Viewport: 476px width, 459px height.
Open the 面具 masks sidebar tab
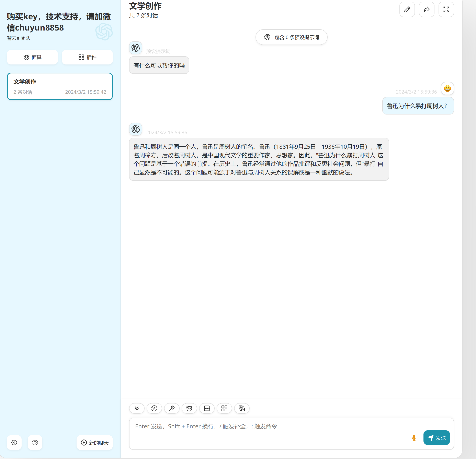pyautogui.click(x=32, y=57)
